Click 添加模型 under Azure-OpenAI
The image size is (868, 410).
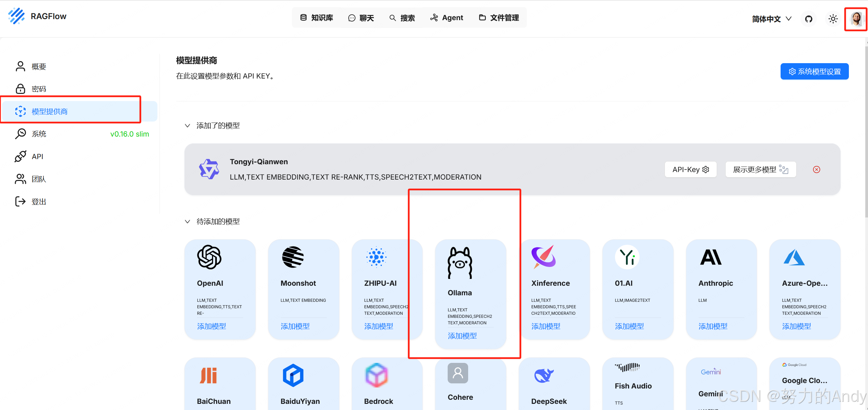(797, 326)
